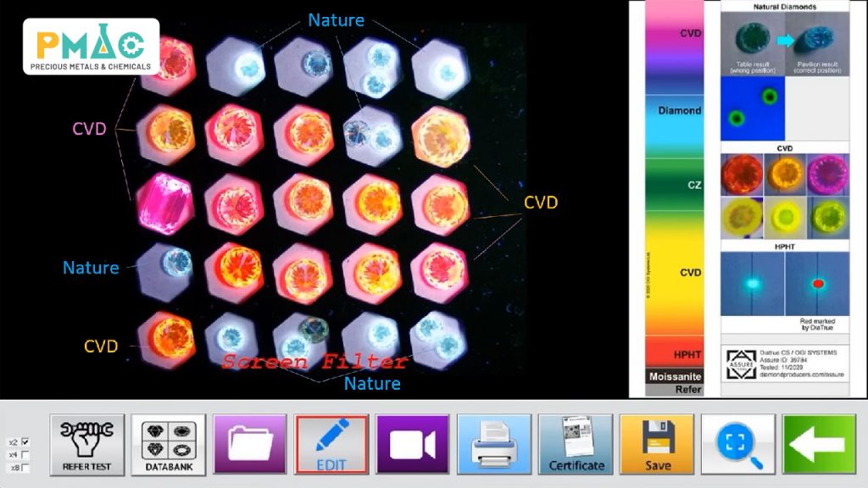Viewport: 868px width, 488px height.
Task: Go back using the green arrow
Action: 819,443
